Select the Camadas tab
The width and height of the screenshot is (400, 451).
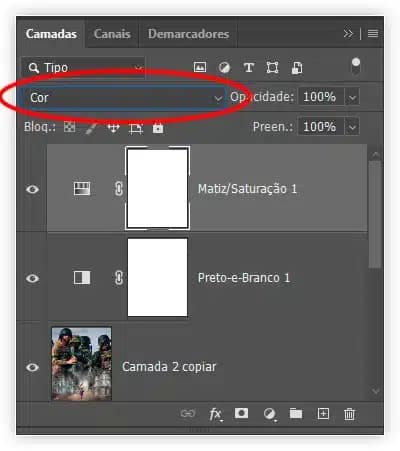(x=51, y=34)
